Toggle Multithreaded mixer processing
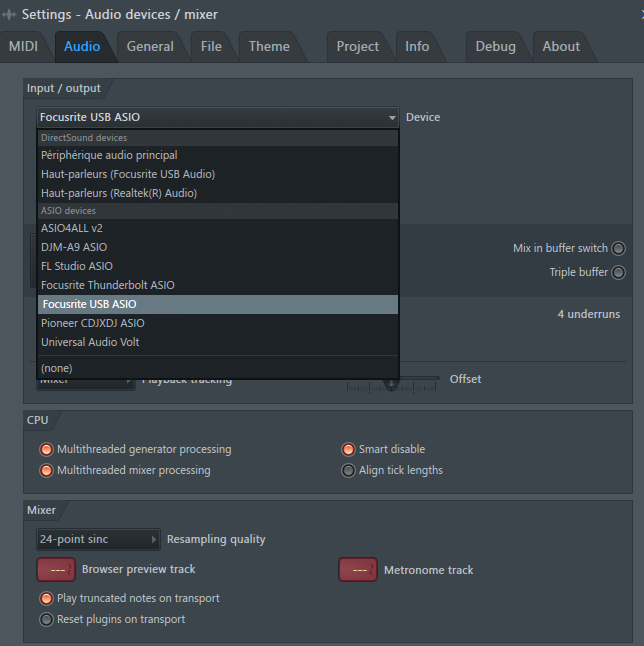644x646 pixels. click(46, 470)
